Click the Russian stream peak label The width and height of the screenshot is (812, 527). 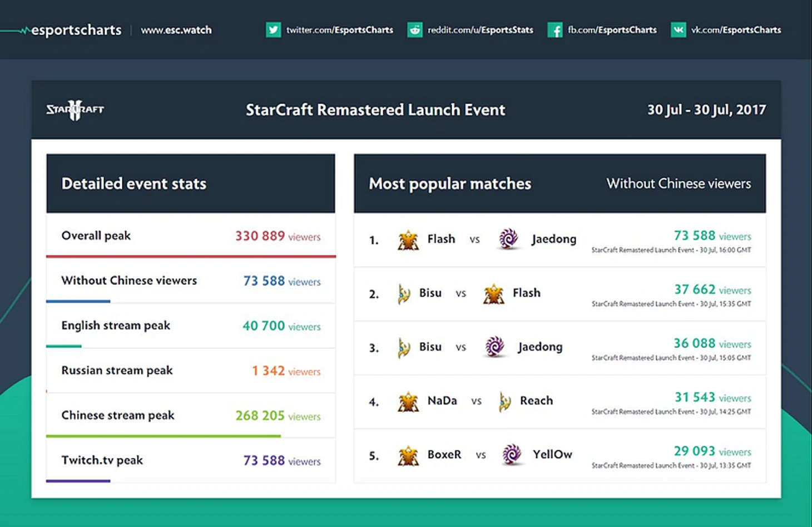click(x=117, y=371)
